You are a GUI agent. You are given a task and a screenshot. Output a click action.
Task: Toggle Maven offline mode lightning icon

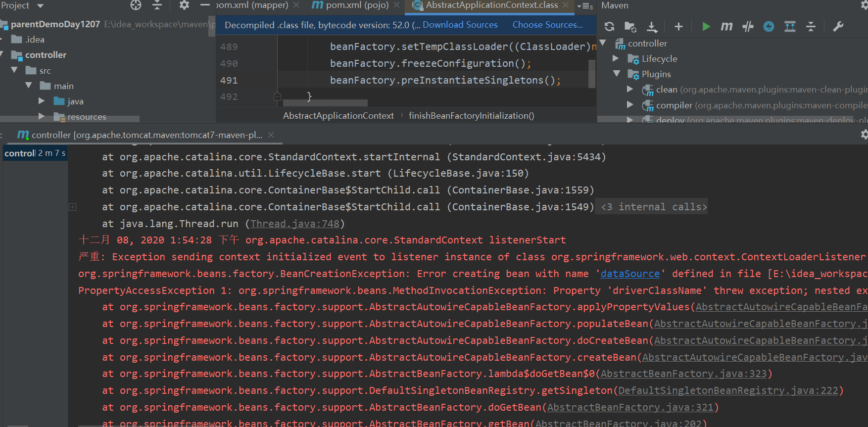pyautogui.click(x=769, y=26)
